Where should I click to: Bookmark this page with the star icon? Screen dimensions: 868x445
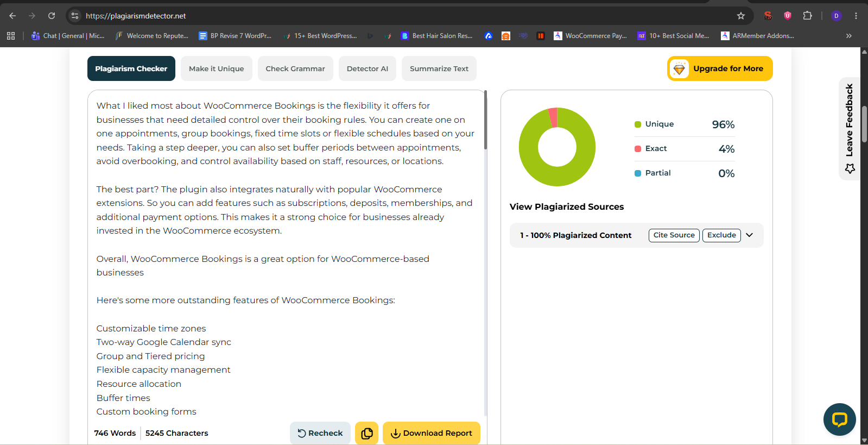click(741, 16)
